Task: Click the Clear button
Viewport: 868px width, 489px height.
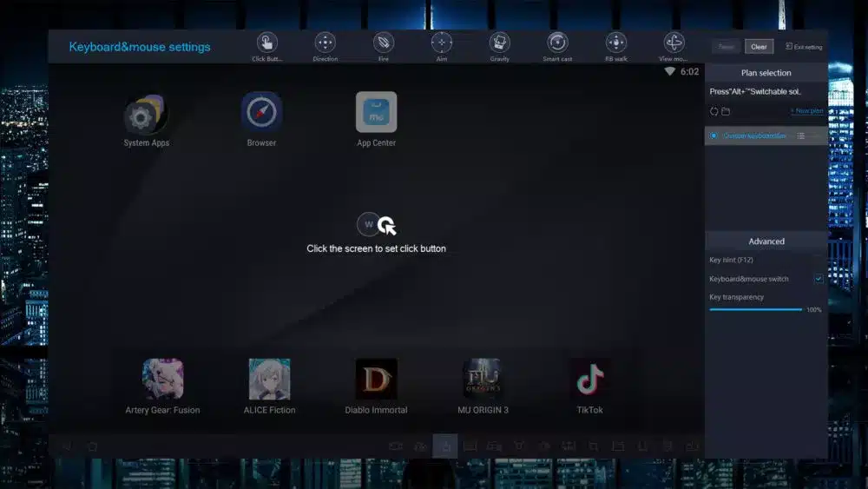Action: point(759,47)
